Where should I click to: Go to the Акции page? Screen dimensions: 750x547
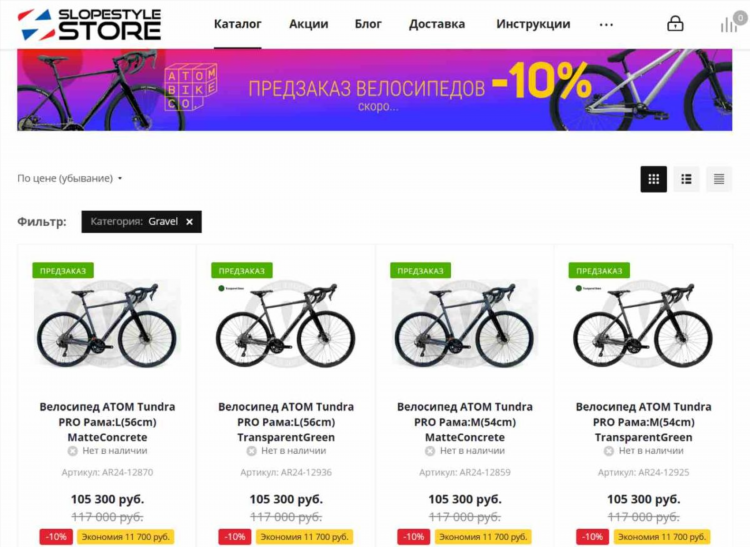click(309, 24)
